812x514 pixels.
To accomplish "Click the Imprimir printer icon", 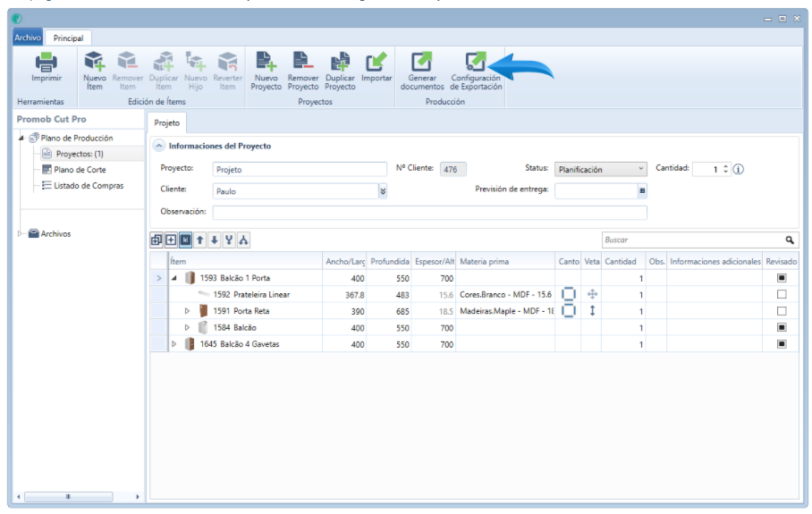I will [x=47, y=62].
